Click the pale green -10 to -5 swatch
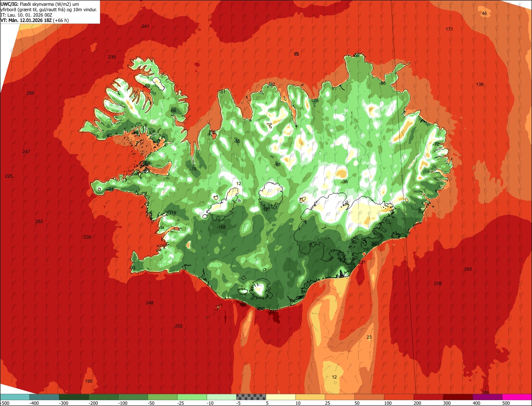 (222, 397)
